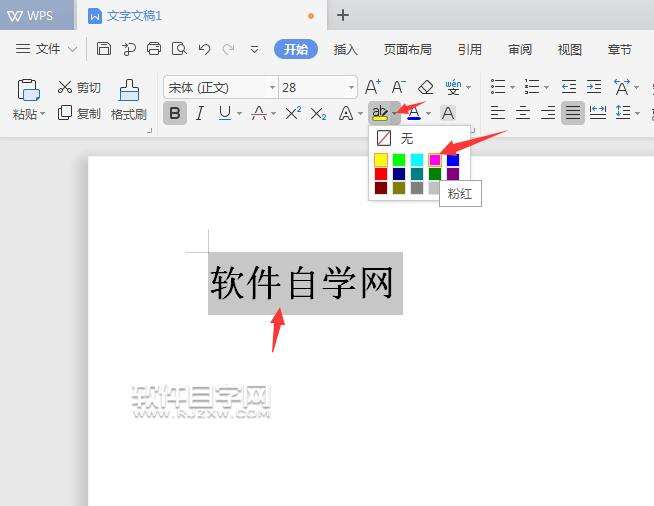Apply Superscript X² formatting
Viewport: 654px width, 506px height.
[x=293, y=113]
